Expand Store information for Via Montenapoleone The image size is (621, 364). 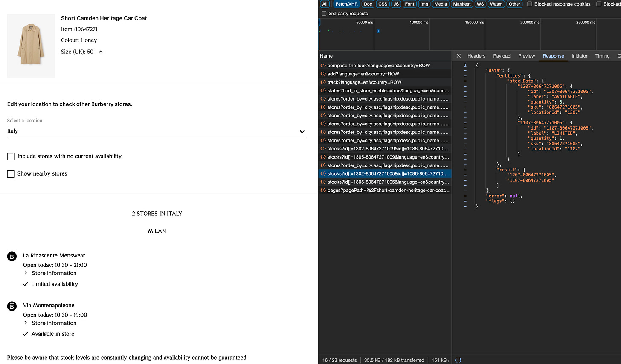pyautogui.click(x=50, y=323)
